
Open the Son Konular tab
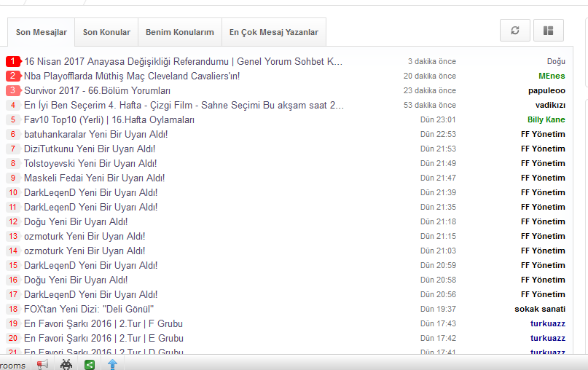106,33
